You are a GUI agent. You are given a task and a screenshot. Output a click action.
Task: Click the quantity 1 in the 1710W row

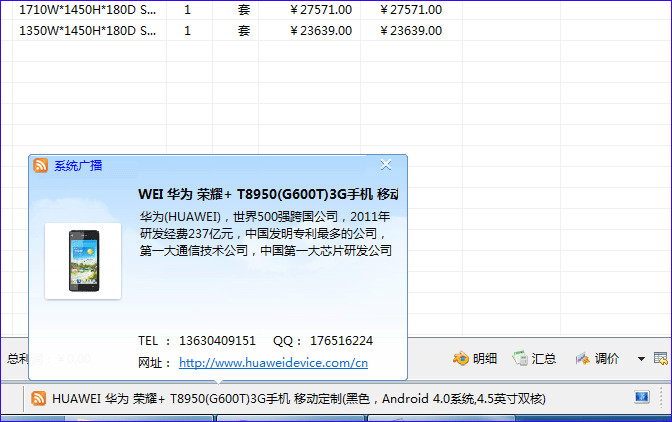(187, 10)
